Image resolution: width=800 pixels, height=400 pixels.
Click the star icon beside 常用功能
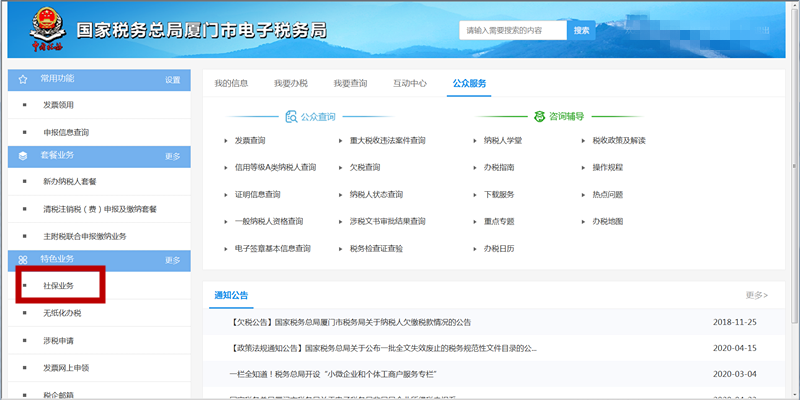(22, 80)
